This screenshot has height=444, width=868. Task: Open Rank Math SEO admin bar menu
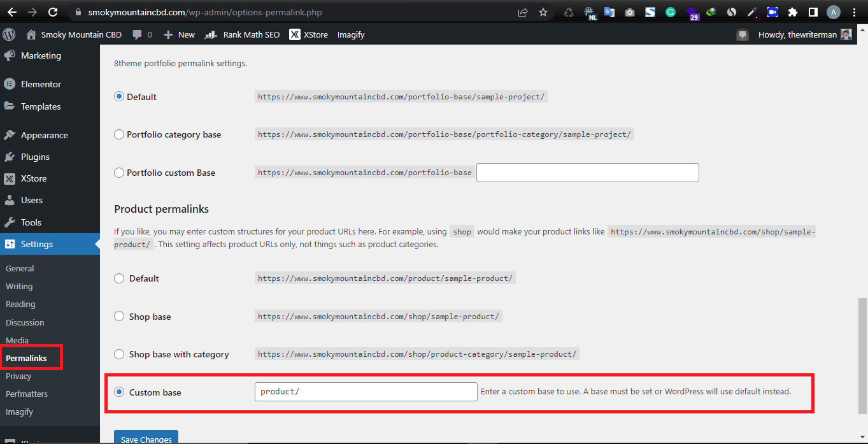tap(242, 34)
